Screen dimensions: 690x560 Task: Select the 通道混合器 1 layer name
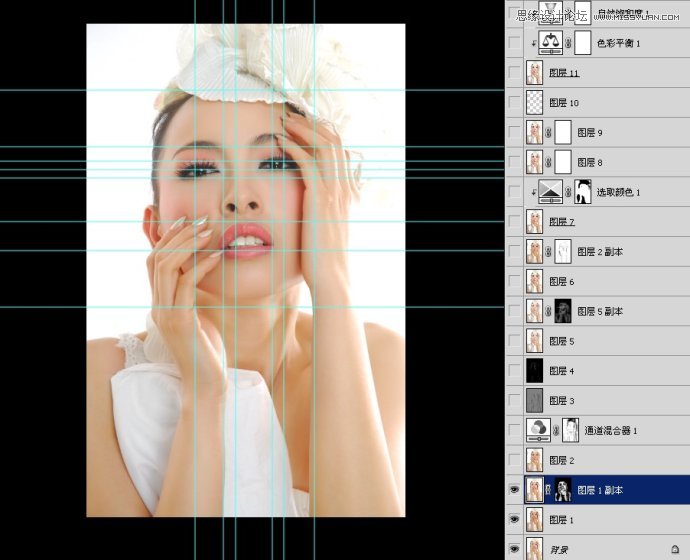[611, 430]
